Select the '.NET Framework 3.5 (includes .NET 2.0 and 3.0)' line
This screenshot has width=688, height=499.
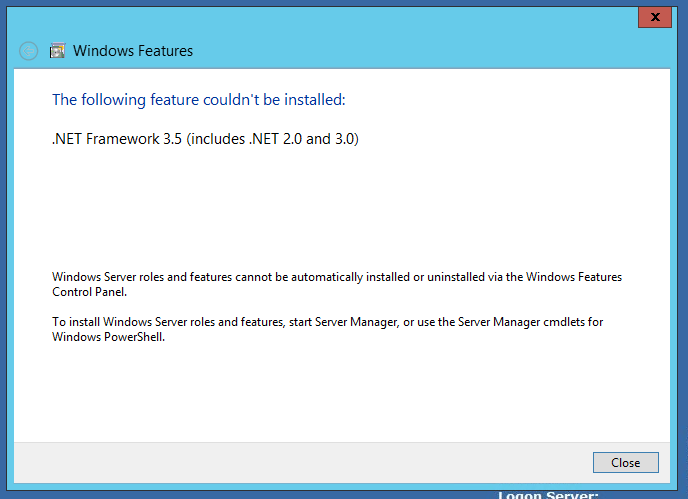click(x=205, y=139)
